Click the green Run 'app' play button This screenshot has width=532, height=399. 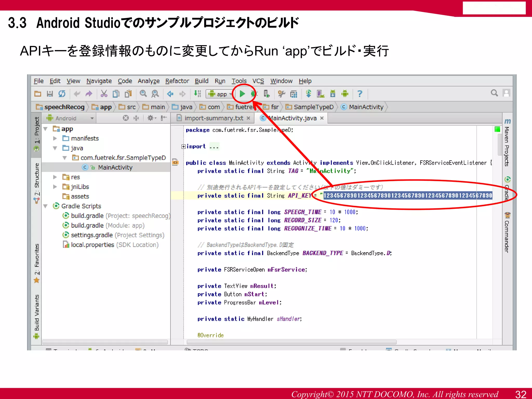point(242,94)
